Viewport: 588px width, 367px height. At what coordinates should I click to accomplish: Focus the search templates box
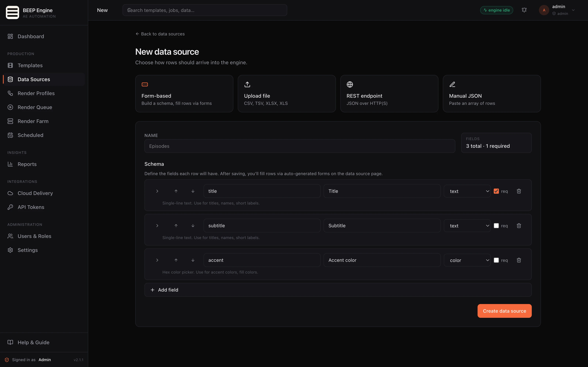(205, 10)
